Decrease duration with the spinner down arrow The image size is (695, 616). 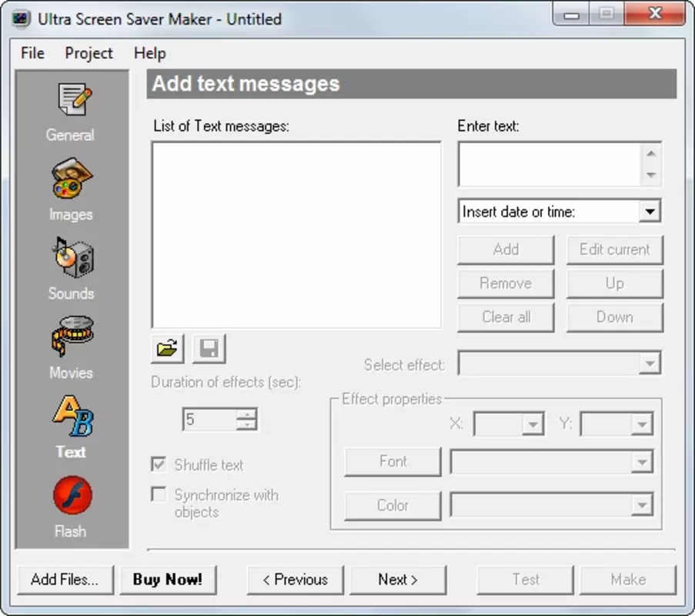[246, 425]
